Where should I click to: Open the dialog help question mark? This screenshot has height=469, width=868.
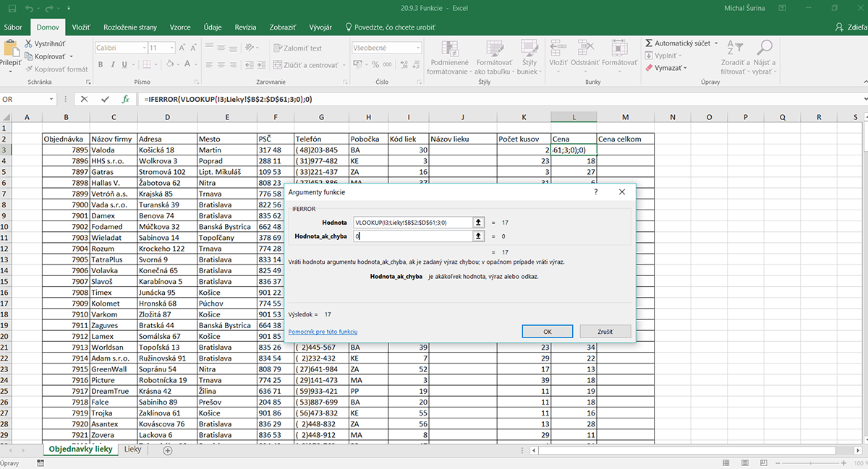tap(596, 192)
